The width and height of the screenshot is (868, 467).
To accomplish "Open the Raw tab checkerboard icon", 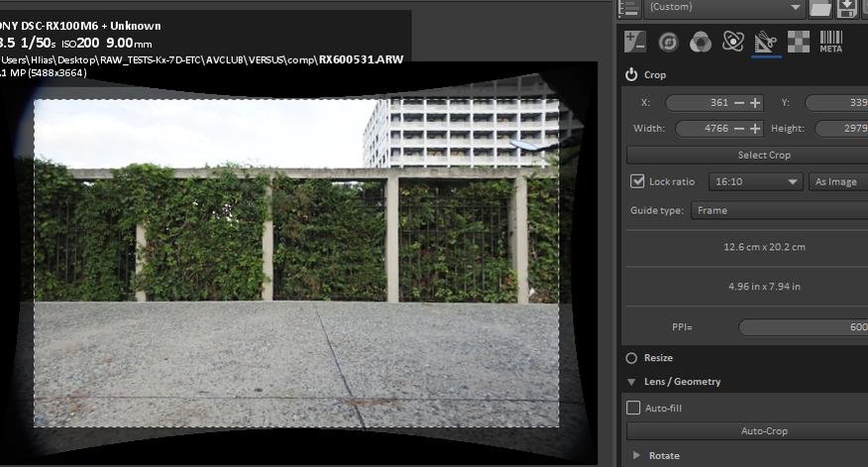I will 798,42.
